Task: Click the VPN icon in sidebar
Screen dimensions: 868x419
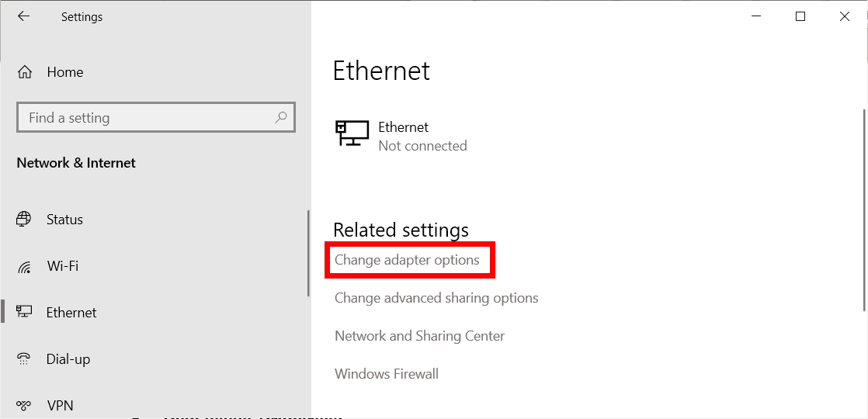Action: [x=24, y=405]
